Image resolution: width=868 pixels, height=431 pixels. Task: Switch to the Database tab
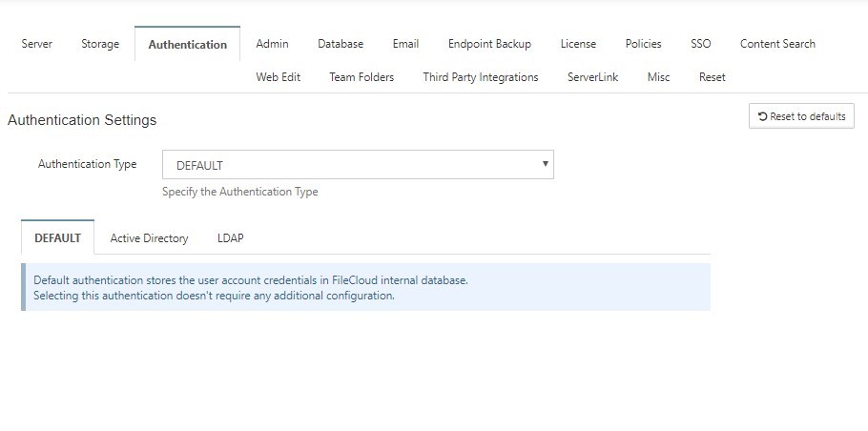coord(341,44)
